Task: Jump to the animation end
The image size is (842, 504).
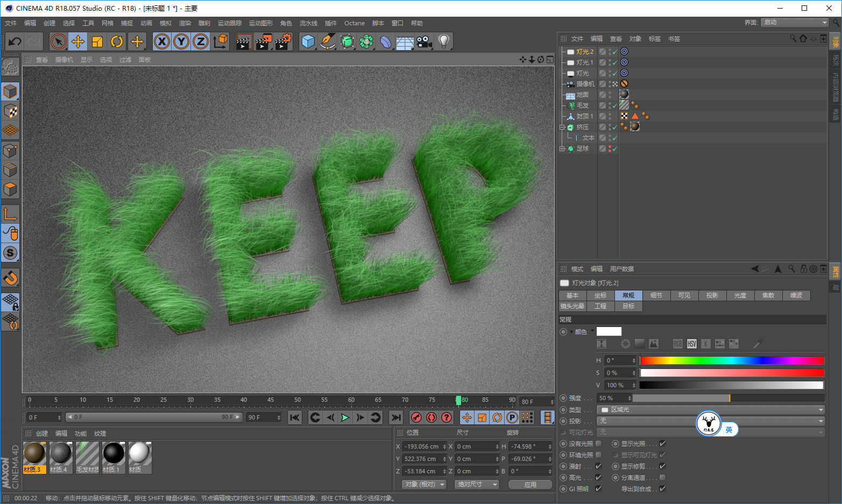Action: [x=396, y=417]
